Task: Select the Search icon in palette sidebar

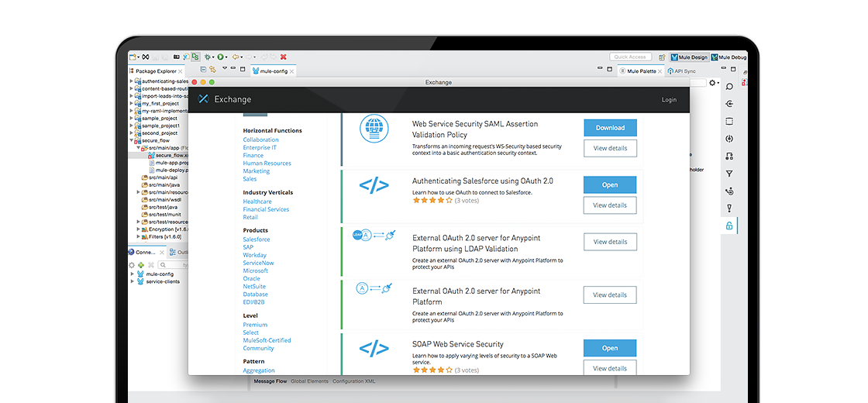Action: click(x=729, y=87)
